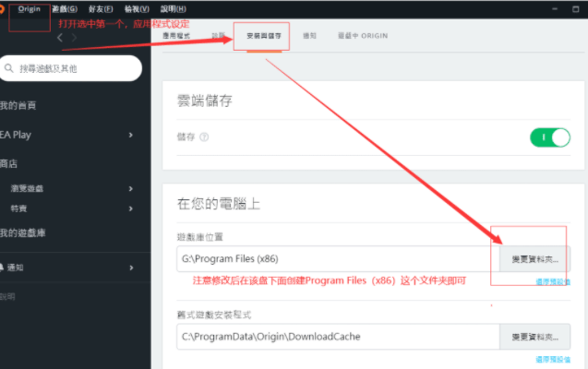Open the 遊戲(G) menu
The image size is (588, 369).
[65, 8]
